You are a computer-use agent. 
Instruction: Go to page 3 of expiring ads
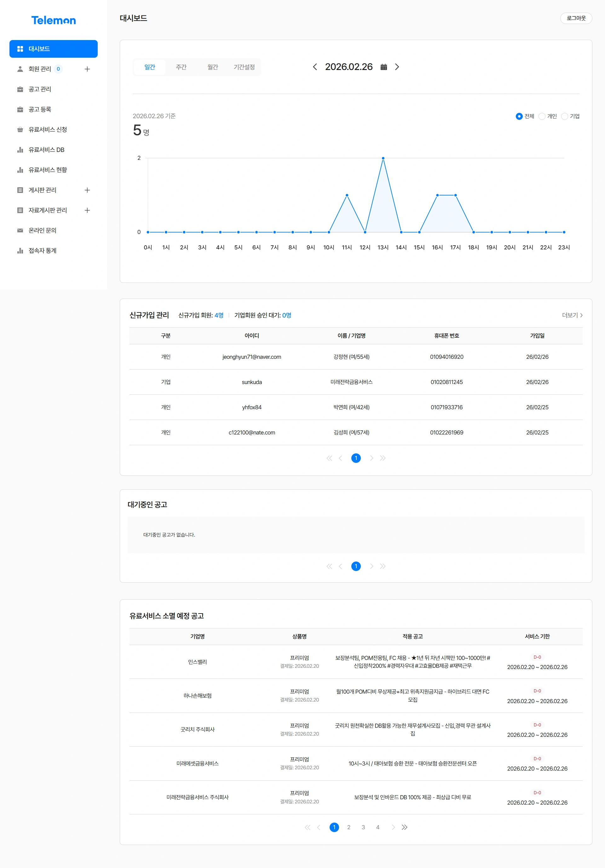(x=363, y=827)
